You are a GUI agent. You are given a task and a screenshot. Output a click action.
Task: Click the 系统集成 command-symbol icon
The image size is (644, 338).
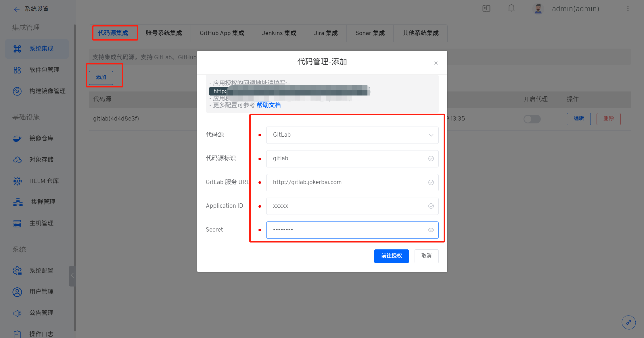pyautogui.click(x=17, y=49)
